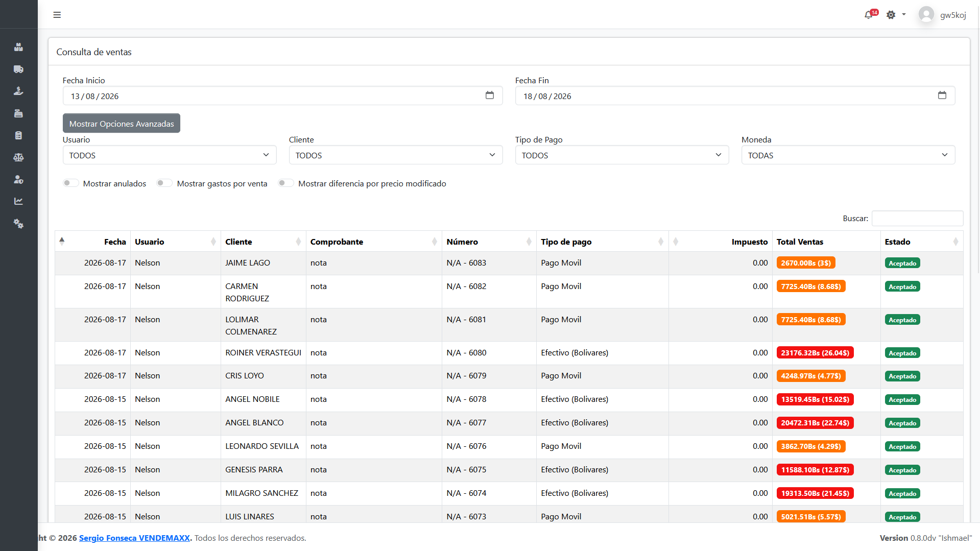Click the Fecha Inicio date field
The width and height of the screenshot is (980, 551).
(282, 96)
